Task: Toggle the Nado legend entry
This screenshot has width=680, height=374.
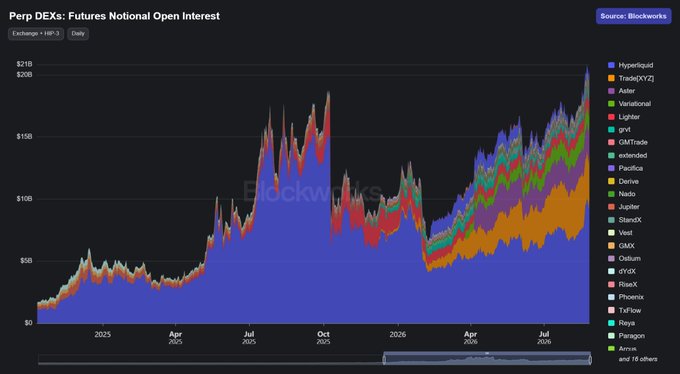Action: pyautogui.click(x=622, y=194)
